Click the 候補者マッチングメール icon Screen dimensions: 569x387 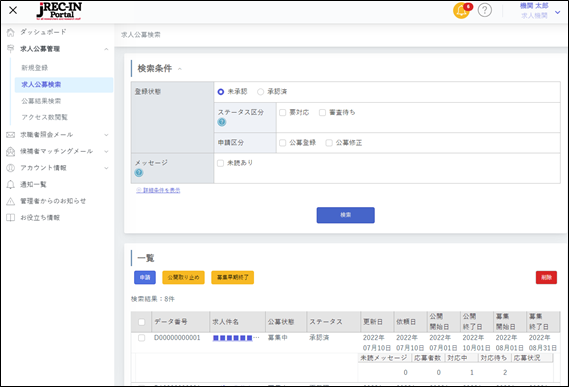[x=11, y=151]
